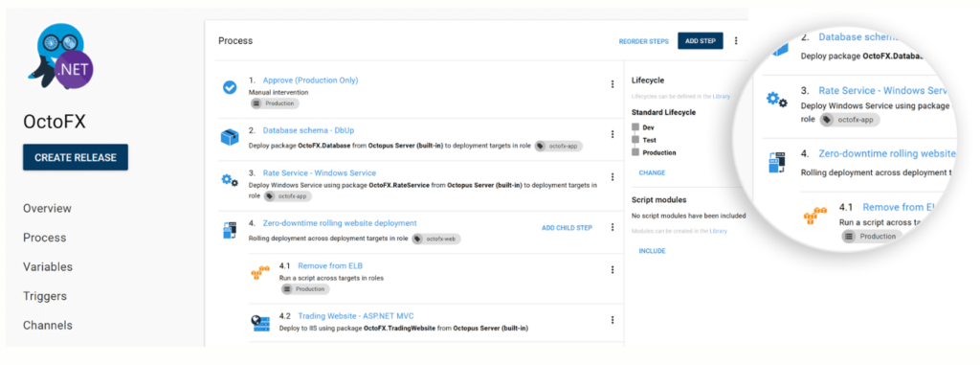This screenshot has width=980, height=365.
Task: Click the rolling website deployment servers icon
Action: [230, 230]
